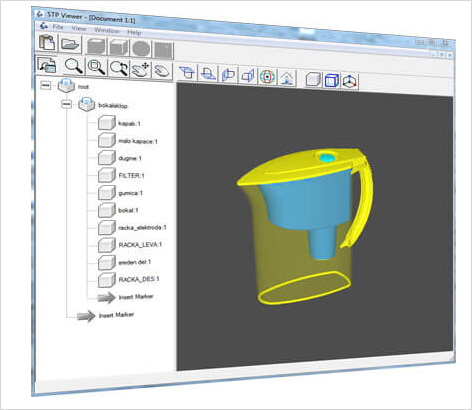Select the zoom window magnifier tool
The width and height of the screenshot is (472, 410).
click(96, 67)
